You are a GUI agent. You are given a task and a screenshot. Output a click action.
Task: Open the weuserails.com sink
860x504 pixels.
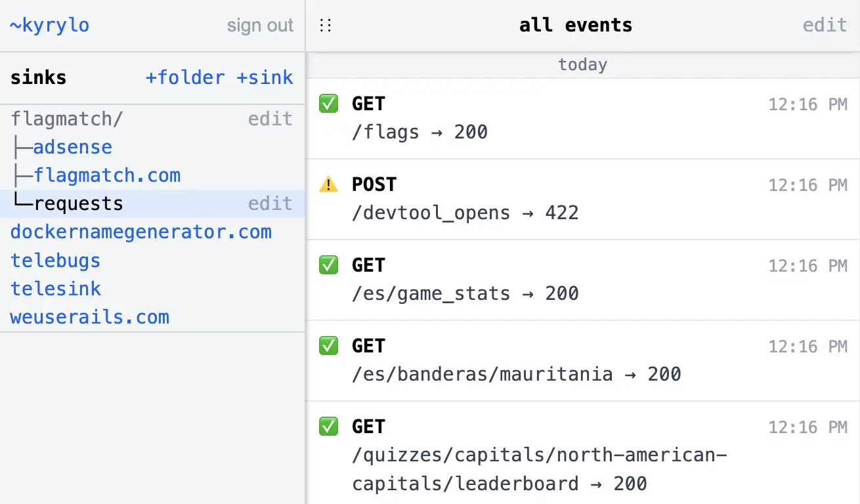89,317
